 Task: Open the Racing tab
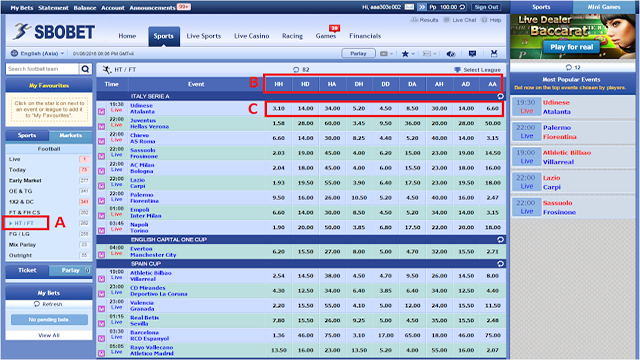(292, 36)
